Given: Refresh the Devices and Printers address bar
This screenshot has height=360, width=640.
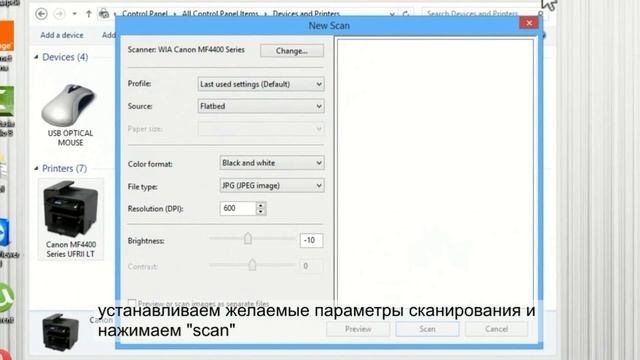Looking at the screenshot, I should [x=405, y=14].
